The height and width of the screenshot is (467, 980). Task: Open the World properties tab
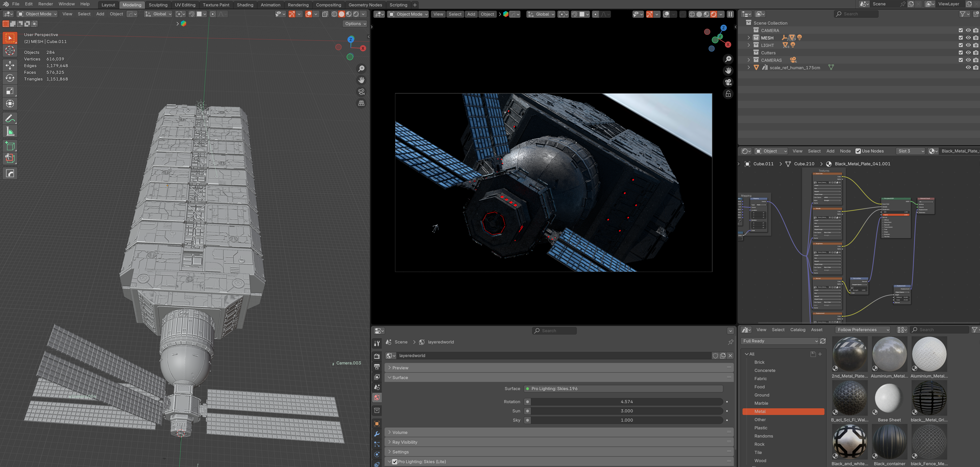click(x=377, y=397)
